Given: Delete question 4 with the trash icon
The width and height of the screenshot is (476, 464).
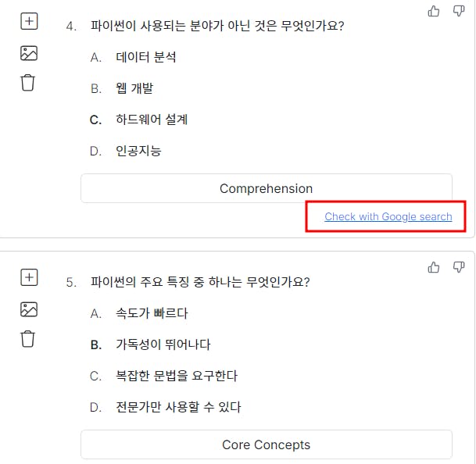Looking at the screenshot, I should coord(28,83).
